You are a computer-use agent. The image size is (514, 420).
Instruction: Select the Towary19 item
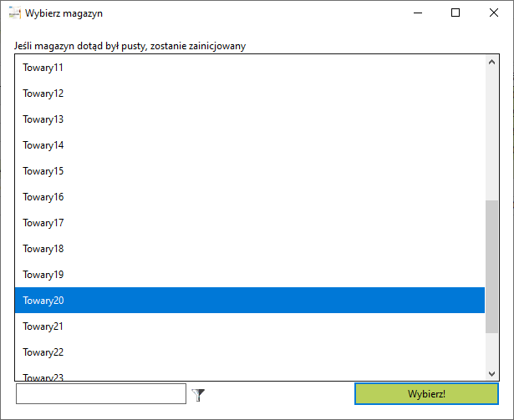click(250, 275)
